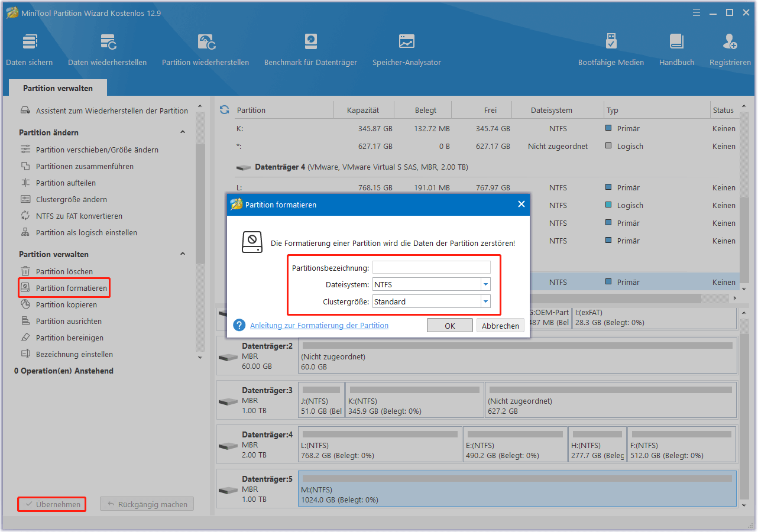The height and width of the screenshot is (532, 758).
Task: Launch Daten wiederherstellen from the toolbar
Action: pyautogui.click(x=108, y=50)
